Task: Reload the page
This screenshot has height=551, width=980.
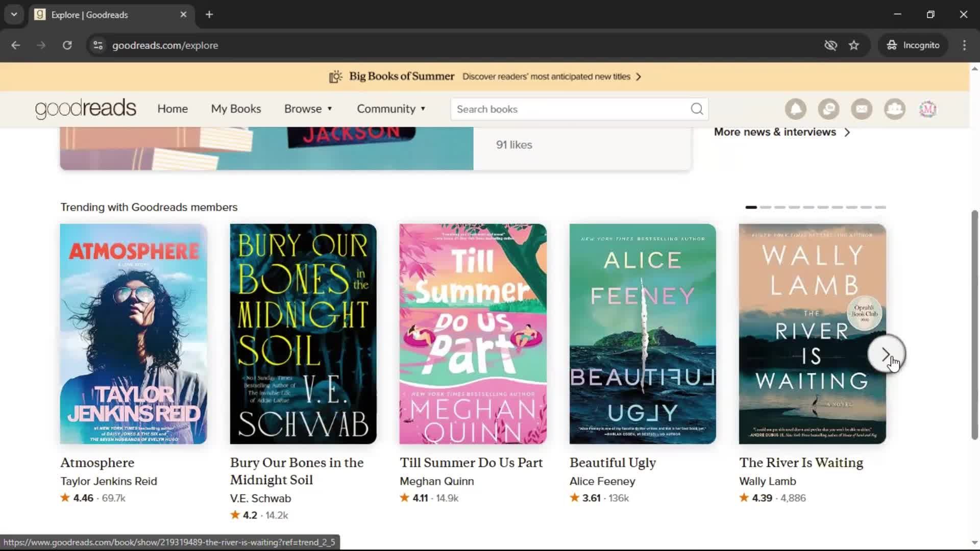Action: (67, 45)
